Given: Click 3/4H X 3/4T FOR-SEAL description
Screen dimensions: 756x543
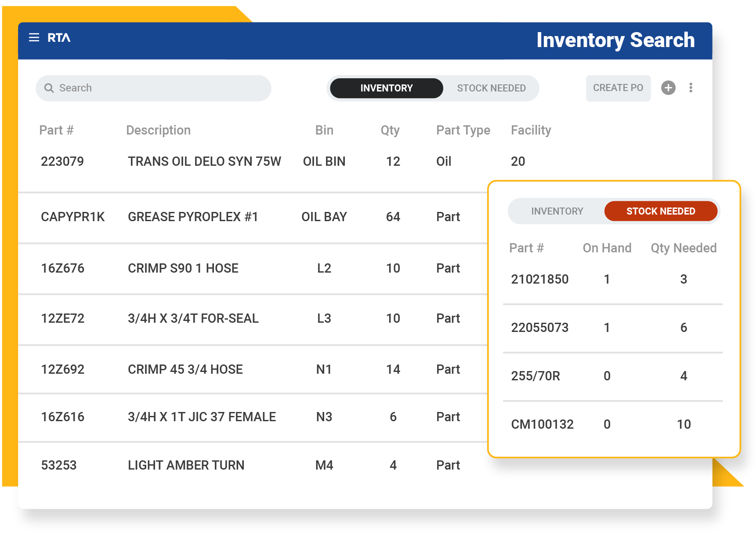Looking at the screenshot, I should (193, 318).
